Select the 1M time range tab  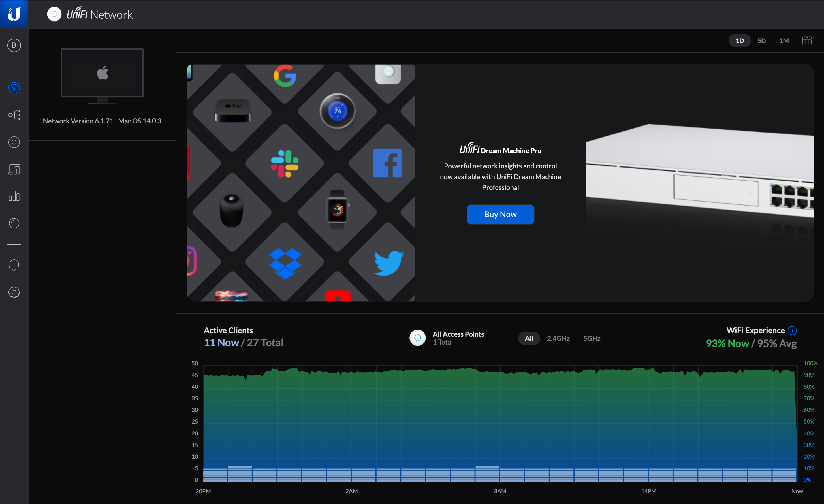pos(784,40)
